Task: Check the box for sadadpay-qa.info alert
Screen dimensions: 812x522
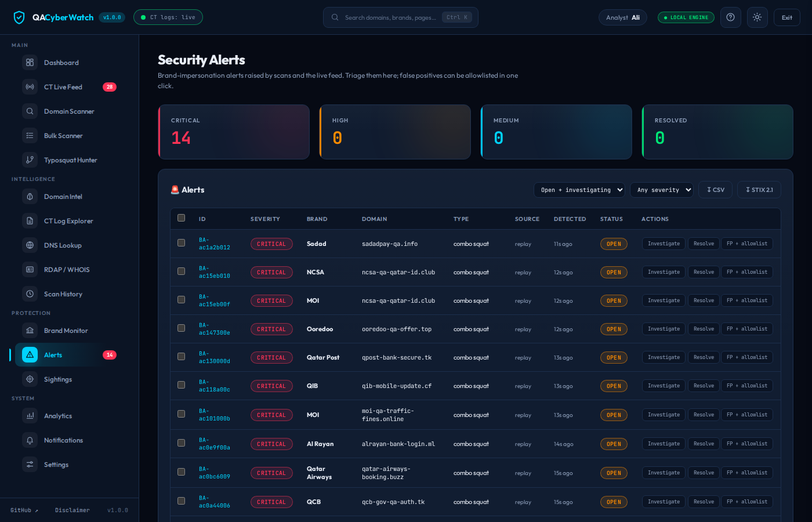Action: pyautogui.click(x=182, y=243)
